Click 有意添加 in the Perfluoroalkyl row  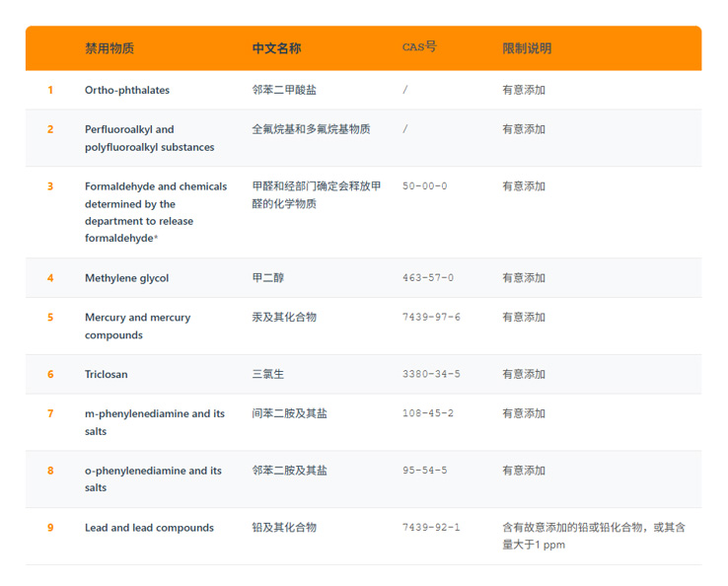pos(524,129)
